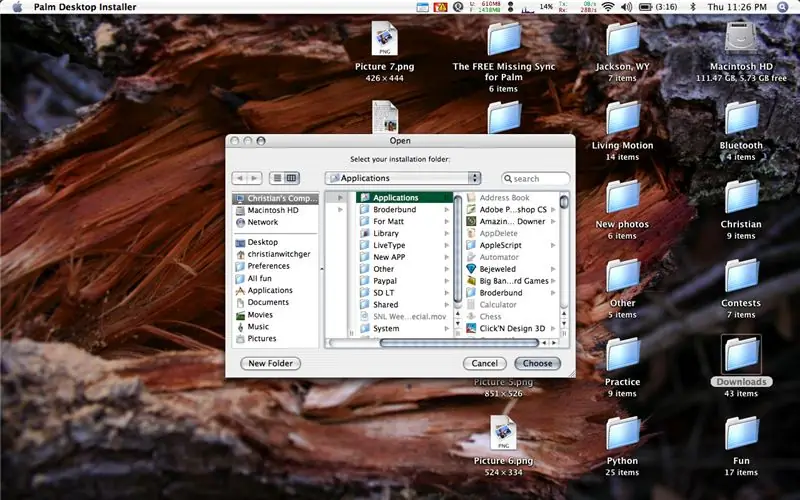Open the Palm Desktop Installer menu
800x500 pixels.
click(85, 7)
